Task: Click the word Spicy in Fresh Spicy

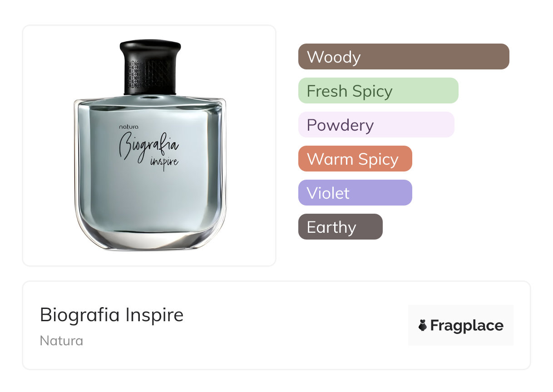Action: (372, 91)
